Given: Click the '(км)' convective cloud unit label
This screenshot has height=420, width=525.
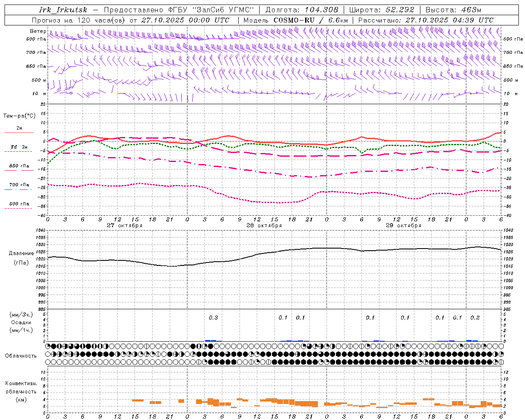Looking at the screenshot, I should (21, 399).
